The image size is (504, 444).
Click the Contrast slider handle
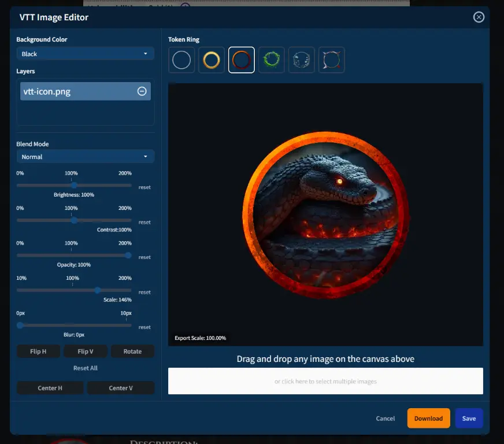click(x=74, y=220)
